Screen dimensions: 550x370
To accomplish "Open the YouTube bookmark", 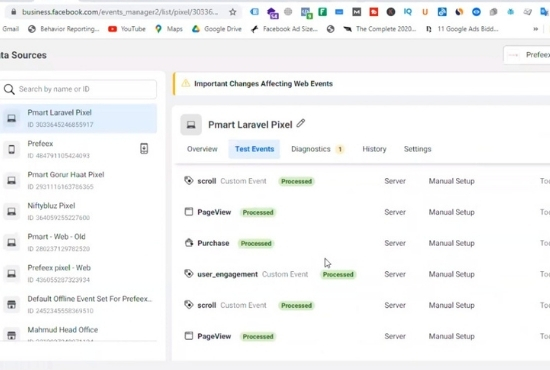I will 127,29.
